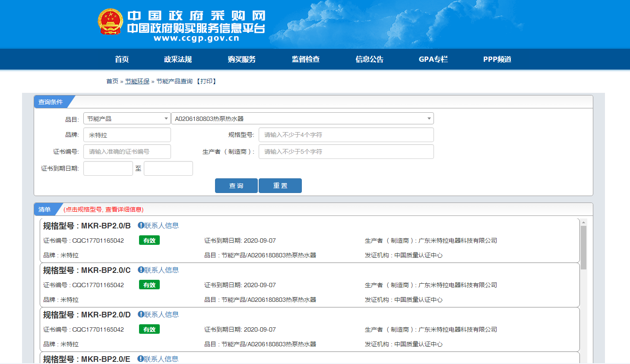Click the 有效 badge in MKR-BP2.0/B row
The image size is (630, 364).
pos(149,241)
